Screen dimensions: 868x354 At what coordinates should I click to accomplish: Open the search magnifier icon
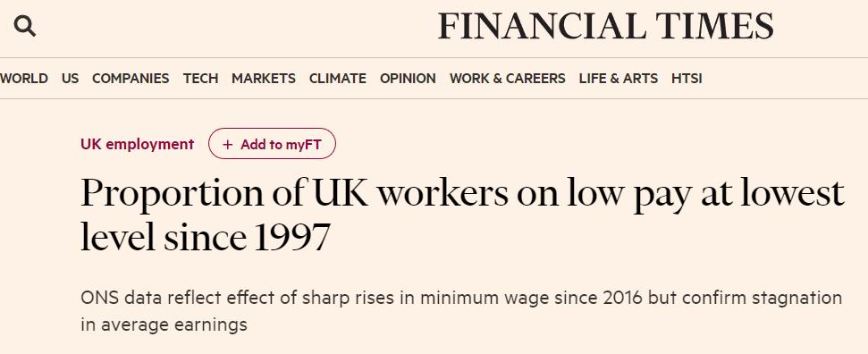(x=24, y=26)
